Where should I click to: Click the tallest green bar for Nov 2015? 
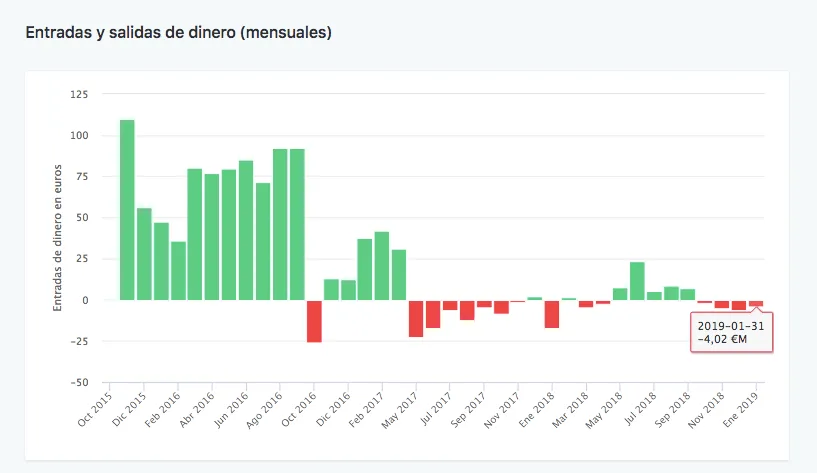tap(127, 210)
